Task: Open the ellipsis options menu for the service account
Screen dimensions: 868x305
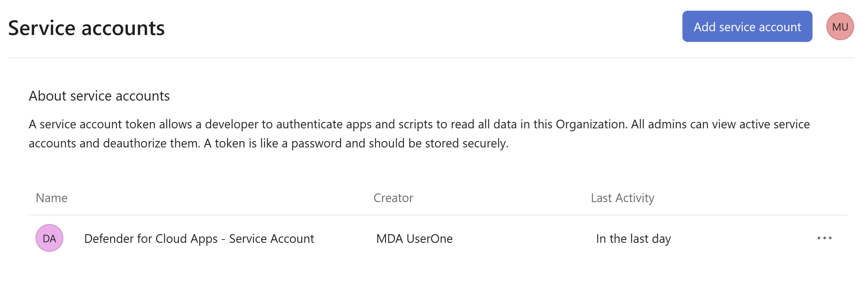Action: 825,238
